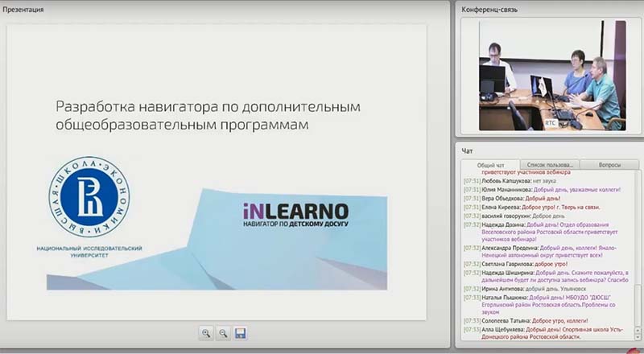This screenshot has width=644, height=354.
Task: Click the inLearno logo on the slide
Action: 295,214
